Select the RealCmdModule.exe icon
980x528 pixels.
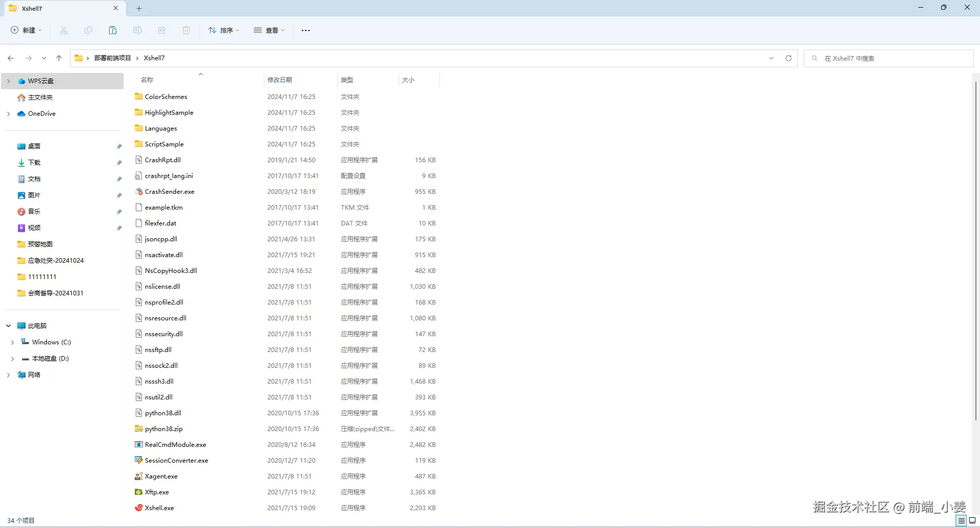click(x=139, y=444)
